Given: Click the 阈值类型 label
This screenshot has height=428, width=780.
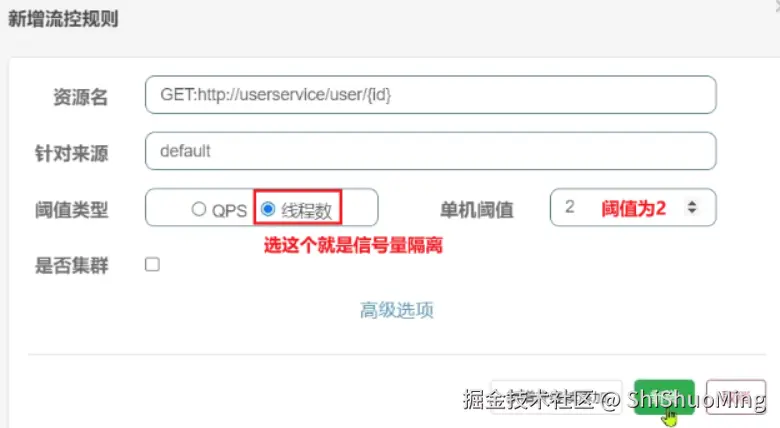Looking at the screenshot, I should (72, 210).
